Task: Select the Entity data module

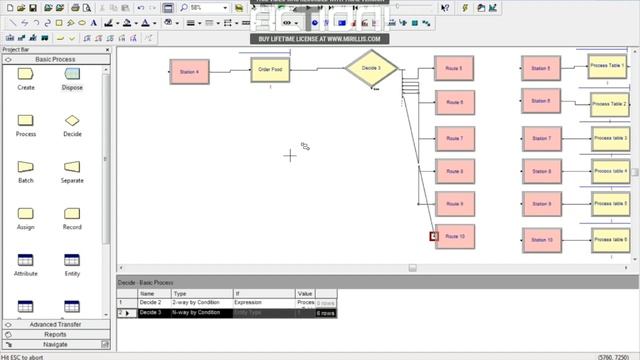Action: [72, 265]
